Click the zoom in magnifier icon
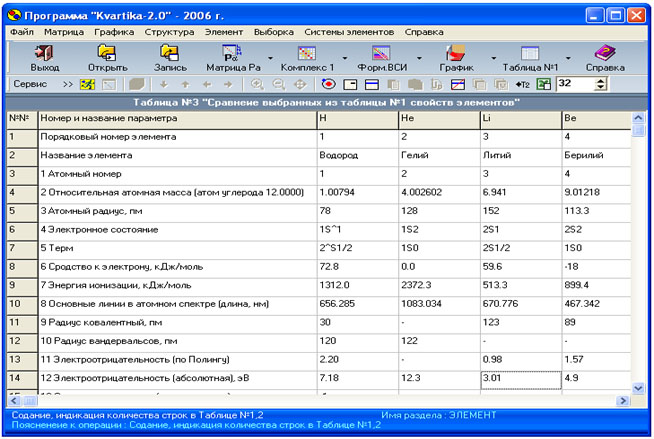Viewport: 654px width, 439px height. (x=257, y=85)
